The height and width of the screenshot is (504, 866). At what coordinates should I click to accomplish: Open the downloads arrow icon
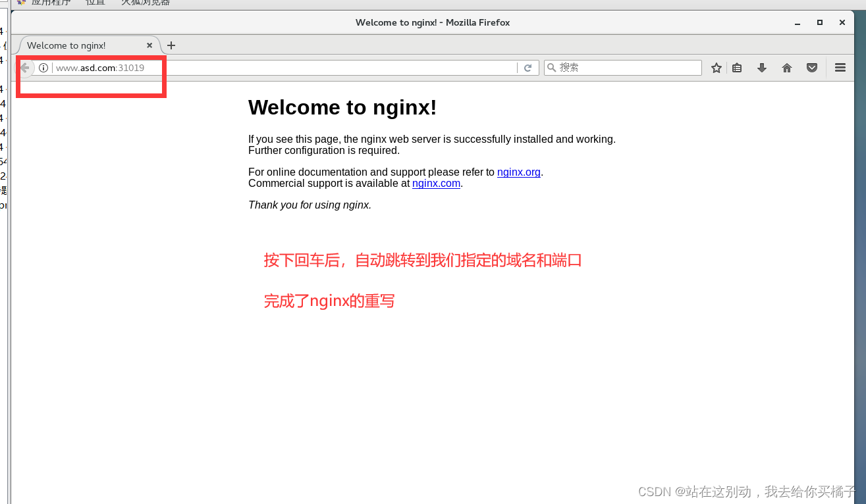(x=762, y=68)
